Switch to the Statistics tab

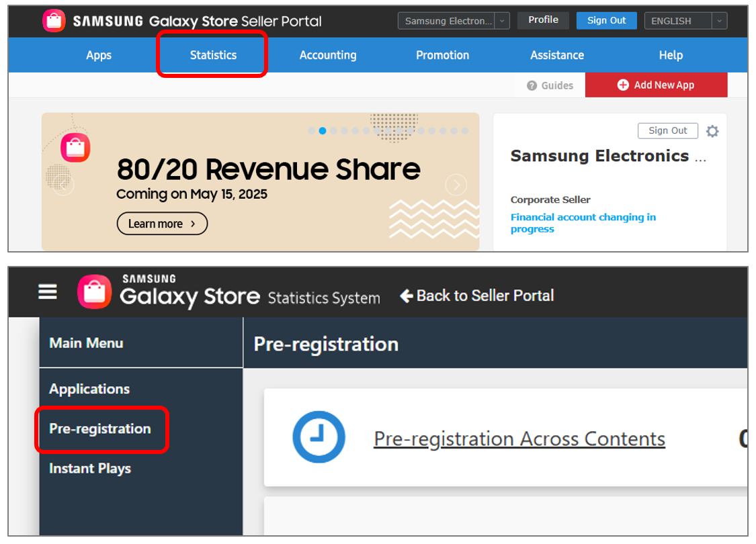tap(213, 55)
